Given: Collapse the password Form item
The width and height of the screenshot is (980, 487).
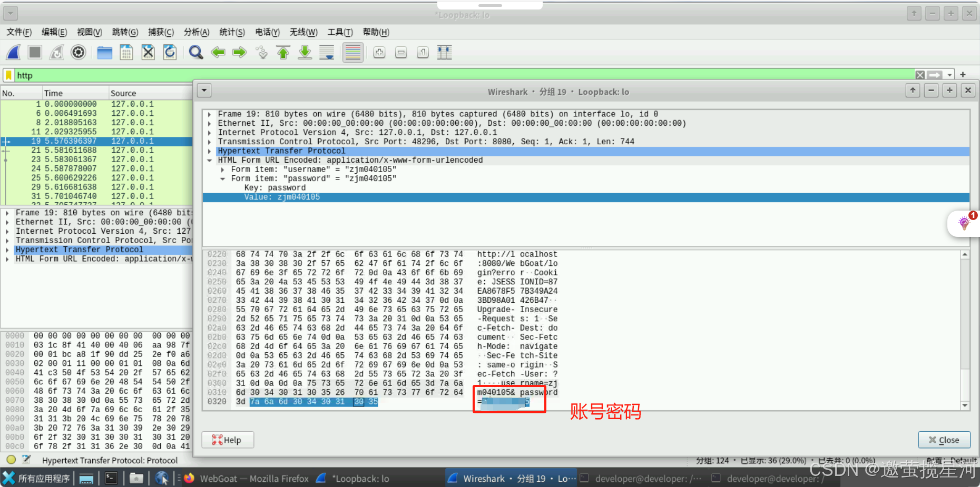Looking at the screenshot, I should coord(222,178).
